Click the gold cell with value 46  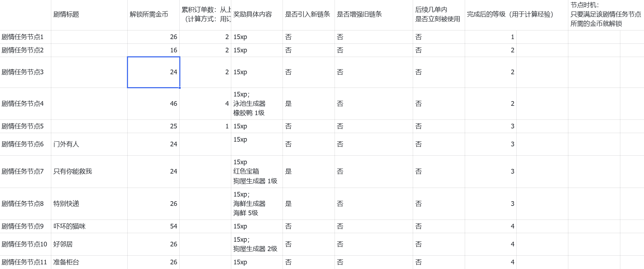[153, 104]
